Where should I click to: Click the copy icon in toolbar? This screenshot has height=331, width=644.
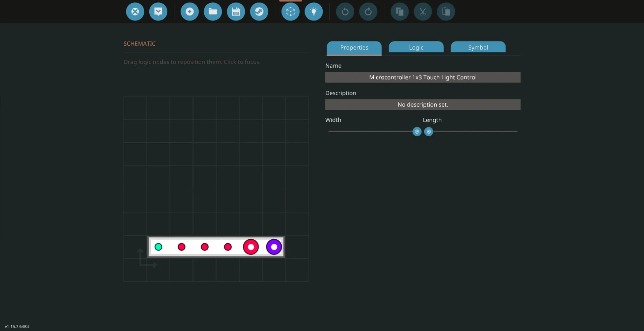coord(399,12)
